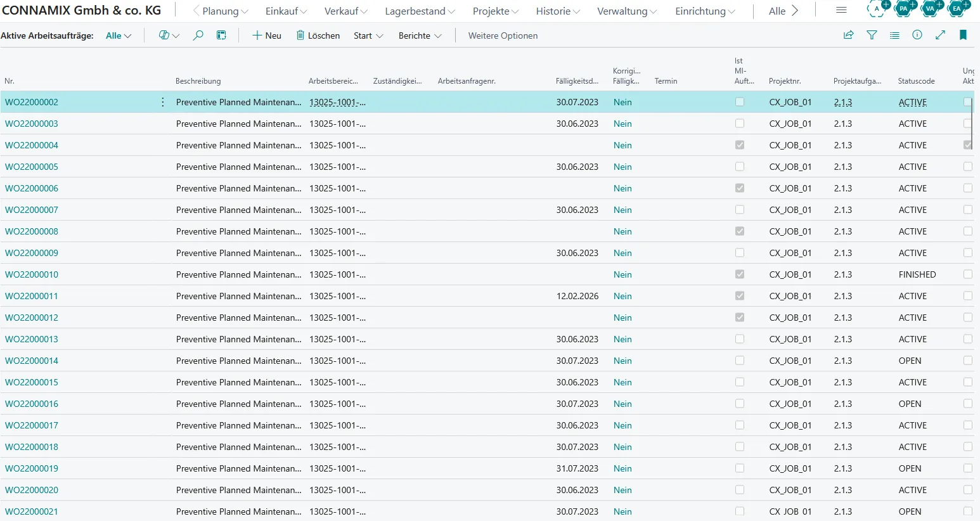Click the 2.1.3 value in WO22000012 row
This screenshot has height=521, width=980.
click(843, 318)
